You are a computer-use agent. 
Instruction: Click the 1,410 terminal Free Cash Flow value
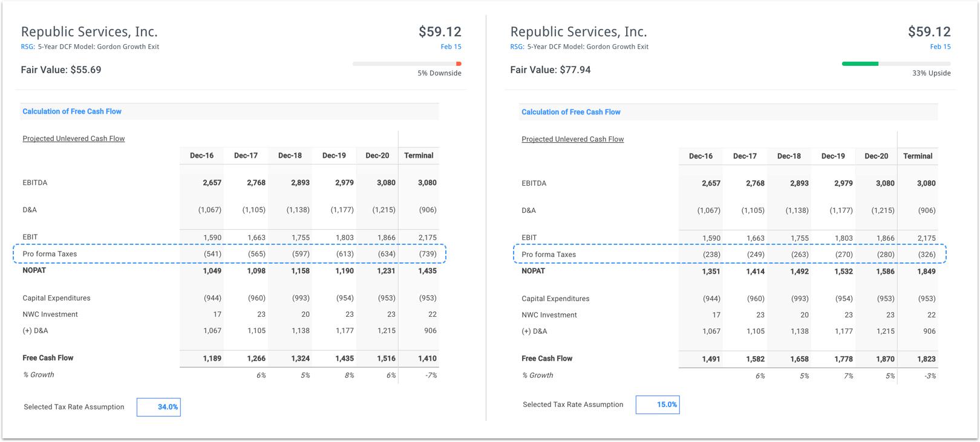pos(427,359)
